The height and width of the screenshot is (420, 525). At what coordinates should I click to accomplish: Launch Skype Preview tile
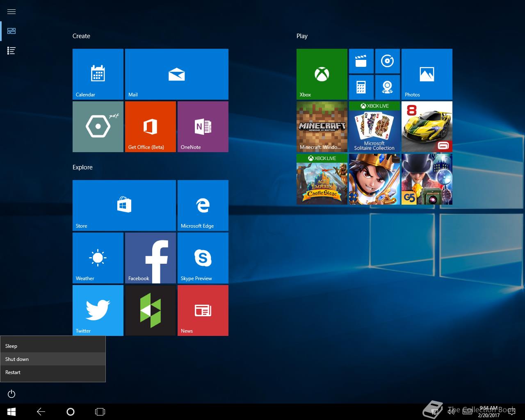point(203,258)
